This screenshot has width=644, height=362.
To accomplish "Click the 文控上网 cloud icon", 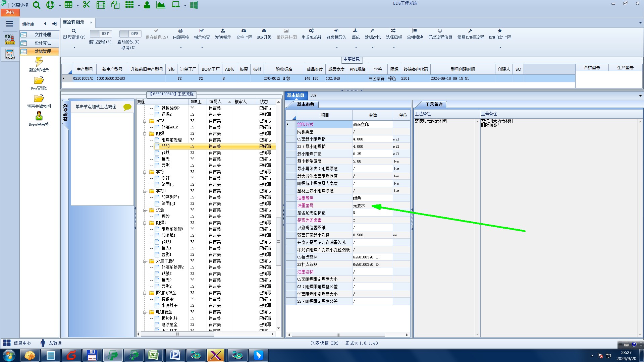I will 244,31.
